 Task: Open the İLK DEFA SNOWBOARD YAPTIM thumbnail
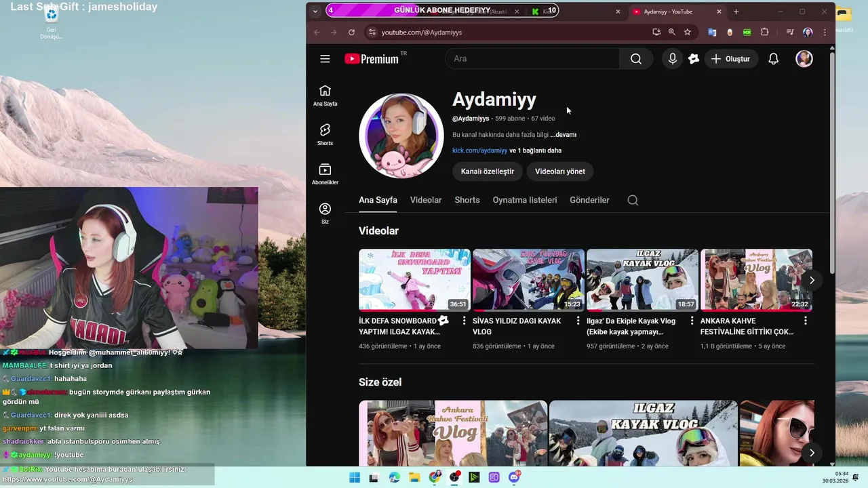click(x=414, y=280)
